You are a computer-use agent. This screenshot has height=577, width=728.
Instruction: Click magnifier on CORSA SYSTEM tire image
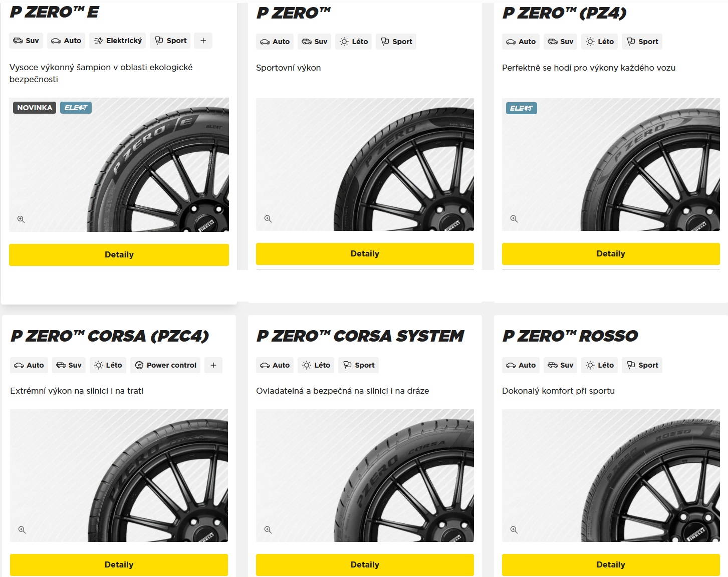[268, 530]
